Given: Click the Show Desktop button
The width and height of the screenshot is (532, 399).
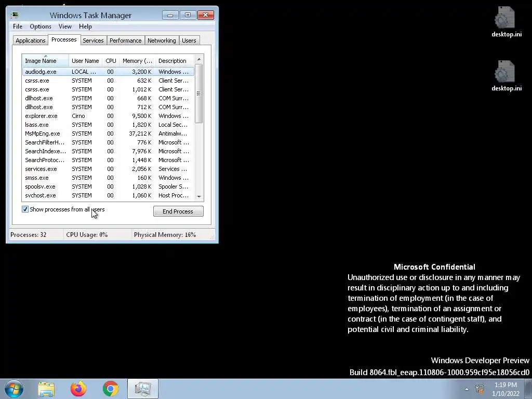Looking at the screenshot, I should coord(528,389).
